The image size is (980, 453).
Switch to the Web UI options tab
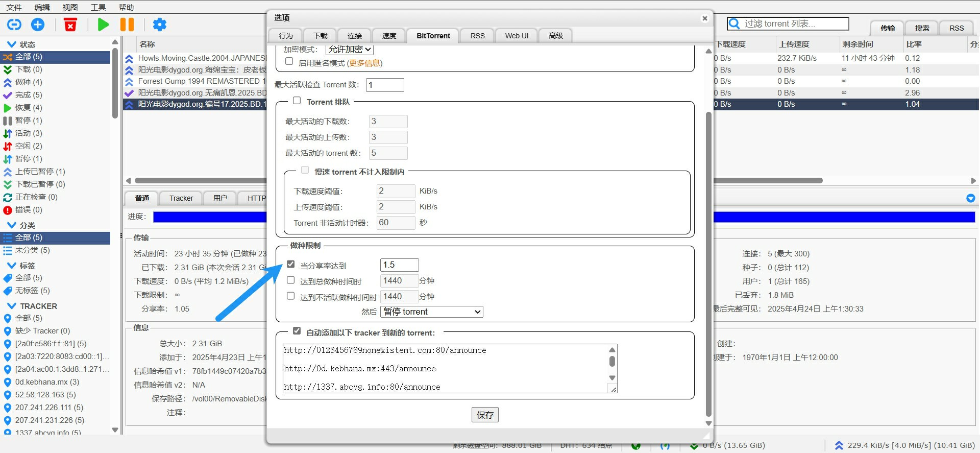[x=517, y=36]
